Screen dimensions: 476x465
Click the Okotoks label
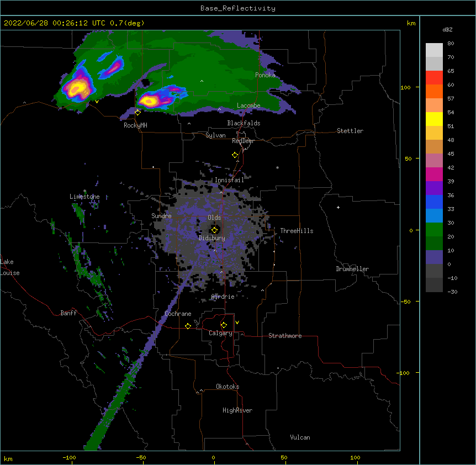pos(228,387)
